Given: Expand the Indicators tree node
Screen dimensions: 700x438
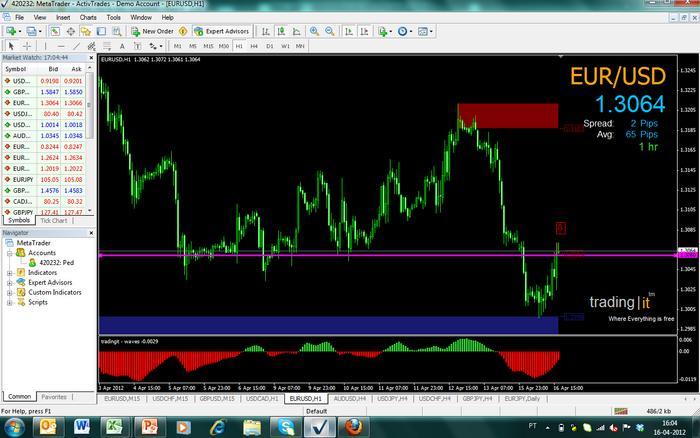Looking at the screenshot, I should tap(9, 273).
